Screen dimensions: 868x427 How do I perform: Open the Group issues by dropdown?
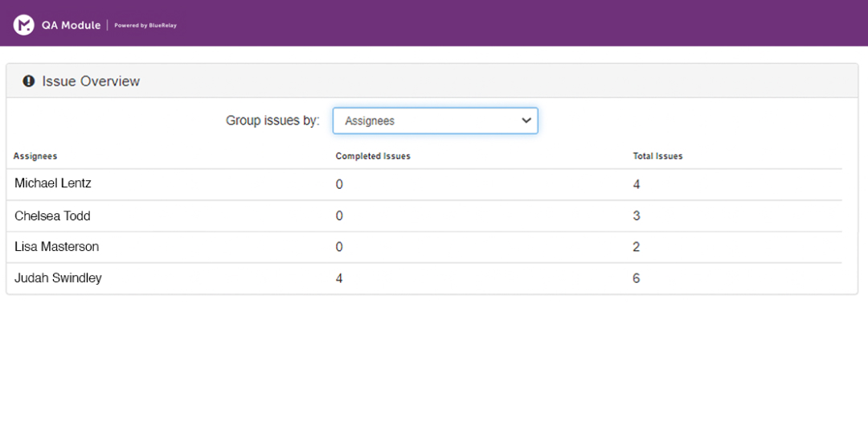point(435,121)
